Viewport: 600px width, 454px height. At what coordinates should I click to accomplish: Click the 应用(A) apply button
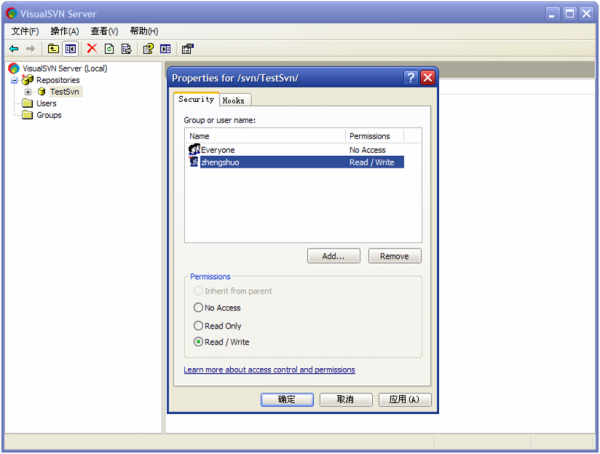click(x=404, y=400)
